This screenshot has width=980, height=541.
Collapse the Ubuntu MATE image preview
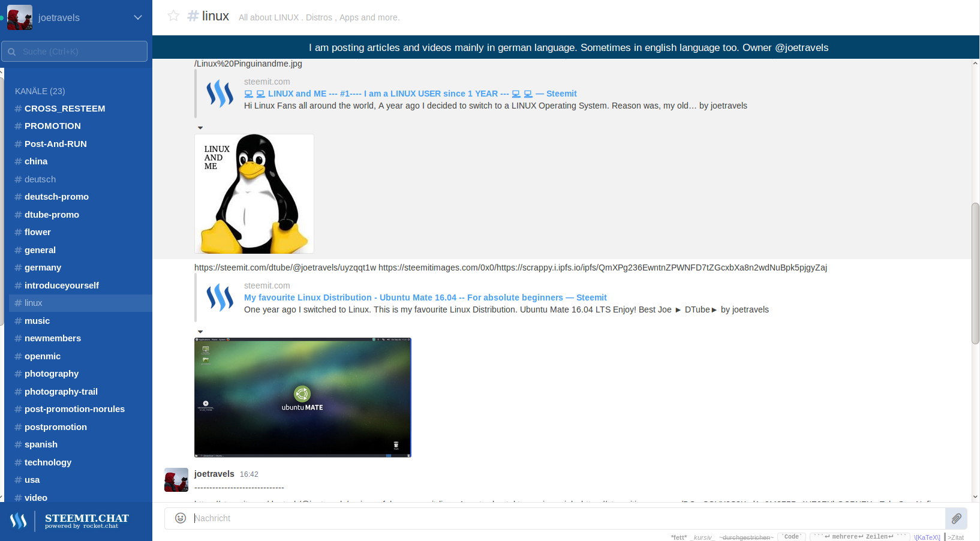200,332
